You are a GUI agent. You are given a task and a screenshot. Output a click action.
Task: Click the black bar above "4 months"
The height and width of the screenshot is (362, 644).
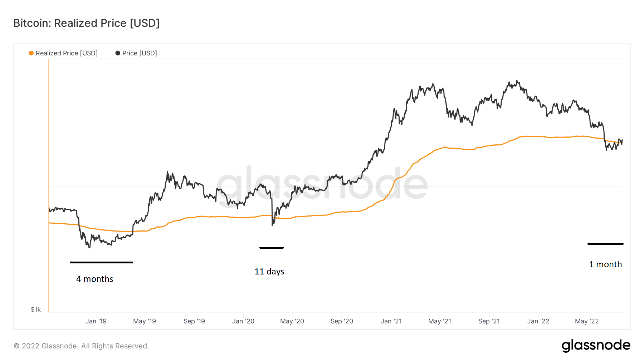[x=101, y=262]
